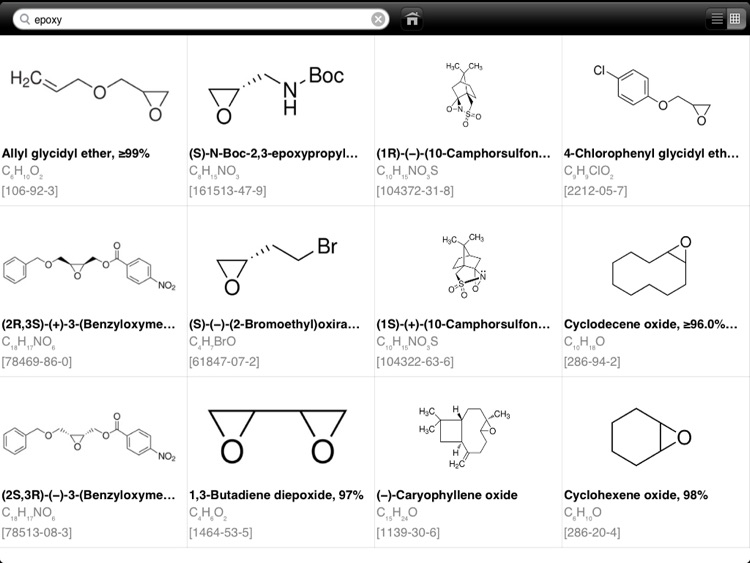Open Cyclodecene oxide structure drawing
The width and height of the screenshot is (750, 563).
pos(652,268)
